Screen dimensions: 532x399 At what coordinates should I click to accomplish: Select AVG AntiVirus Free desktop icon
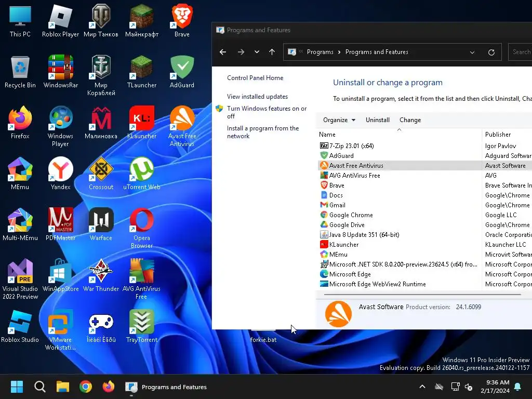[x=141, y=279]
